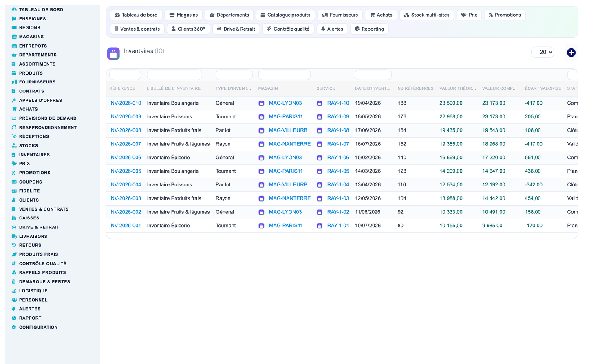Click the Retours undo arrow icon
Screen dimensions: 589x364
click(x=14, y=246)
